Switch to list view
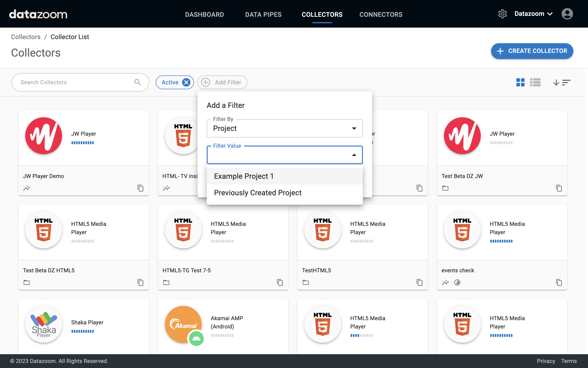The image size is (588, 368). (535, 82)
